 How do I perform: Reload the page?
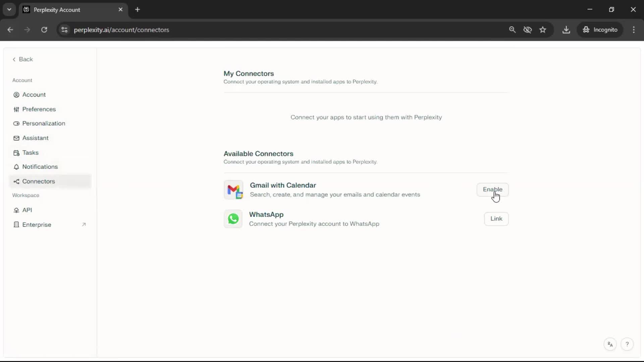click(x=44, y=30)
